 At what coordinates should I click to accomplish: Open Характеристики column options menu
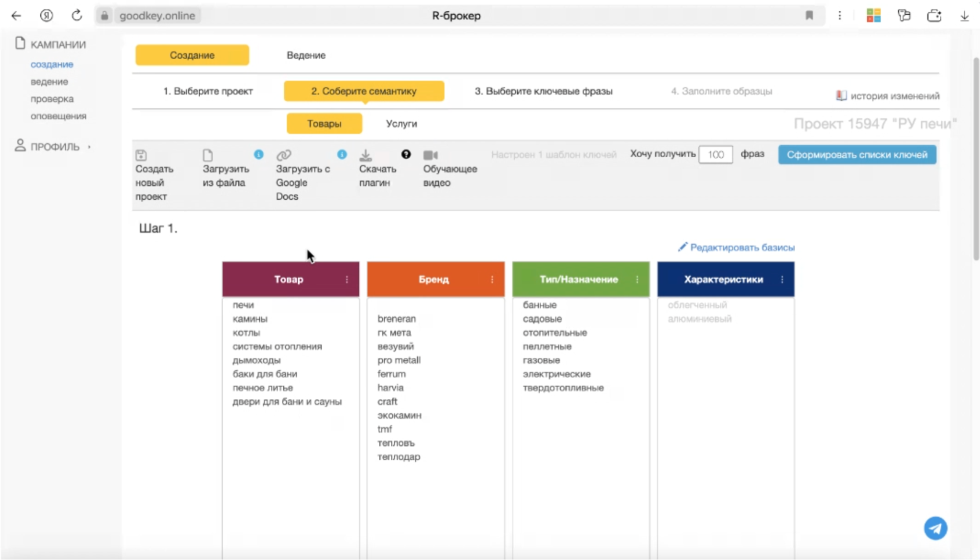point(782,279)
